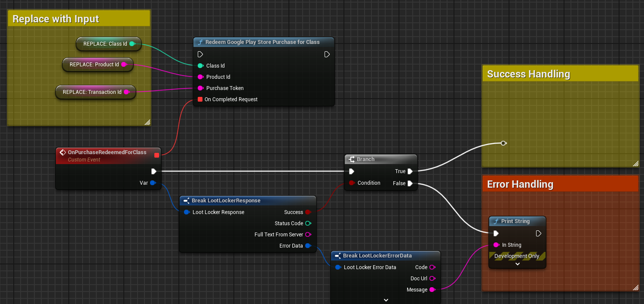
Task: Select the green Class Id input pin
Action: pos(200,66)
